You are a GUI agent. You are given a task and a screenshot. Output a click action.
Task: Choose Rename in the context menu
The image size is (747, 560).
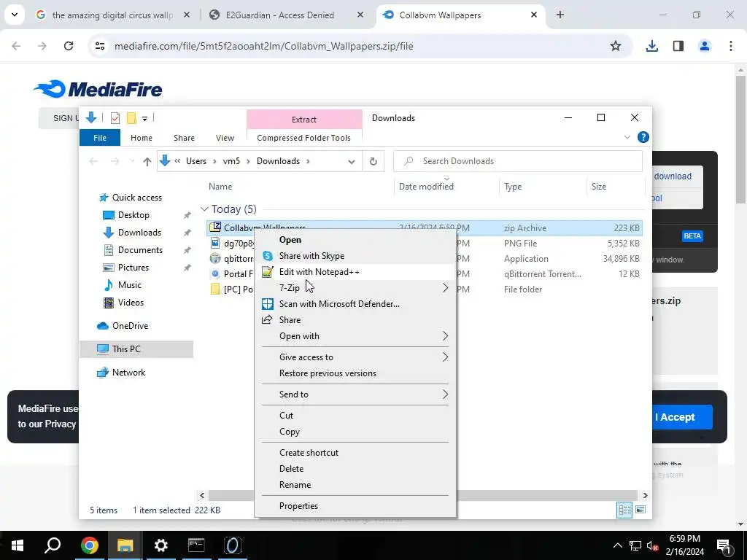click(x=355, y=485)
